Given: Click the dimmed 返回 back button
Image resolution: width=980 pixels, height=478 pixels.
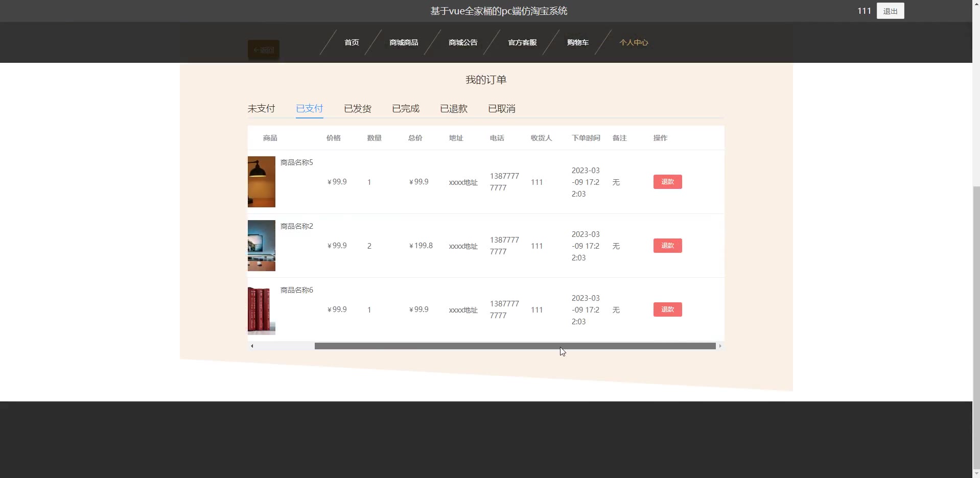Looking at the screenshot, I should pyautogui.click(x=264, y=50).
